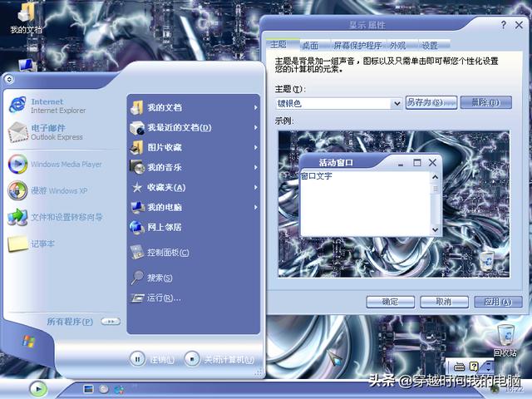Click the 关闭计算机 shutdown button
Image resolution: width=532 pixels, height=399 pixels.
click(x=219, y=359)
